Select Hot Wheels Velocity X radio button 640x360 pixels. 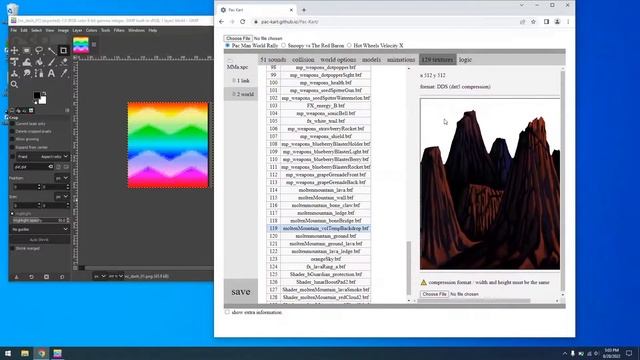click(349, 45)
